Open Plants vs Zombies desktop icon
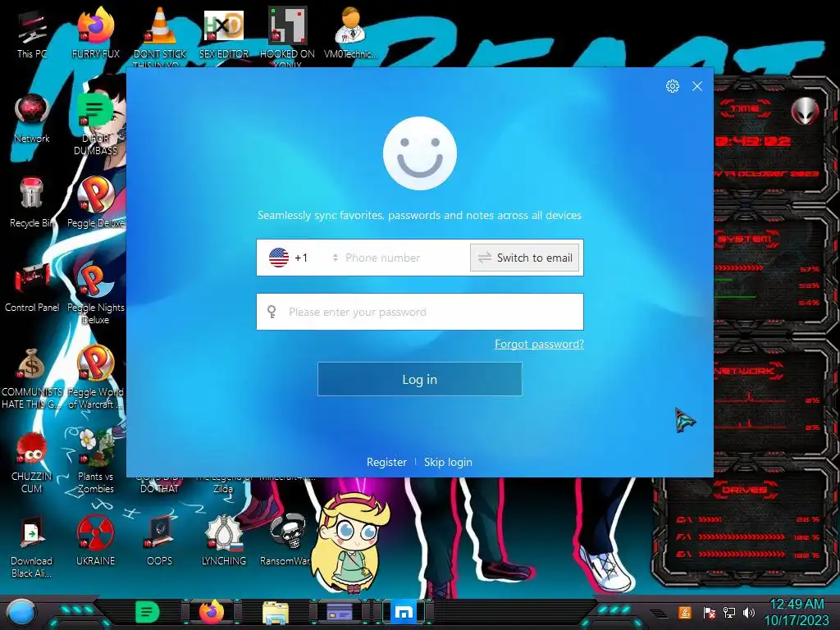Image resolution: width=840 pixels, height=630 pixels. (95, 462)
